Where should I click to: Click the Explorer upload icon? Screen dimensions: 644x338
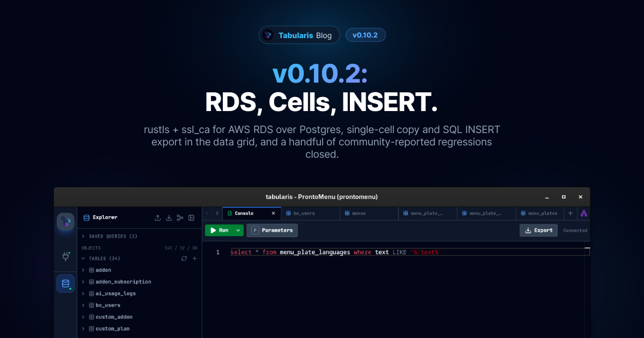point(158,217)
